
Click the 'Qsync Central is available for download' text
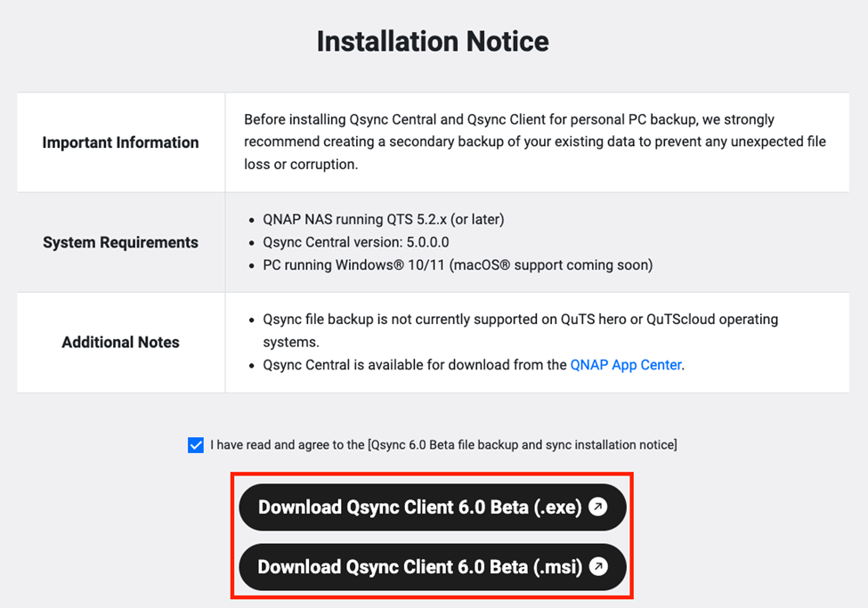pos(415,364)
